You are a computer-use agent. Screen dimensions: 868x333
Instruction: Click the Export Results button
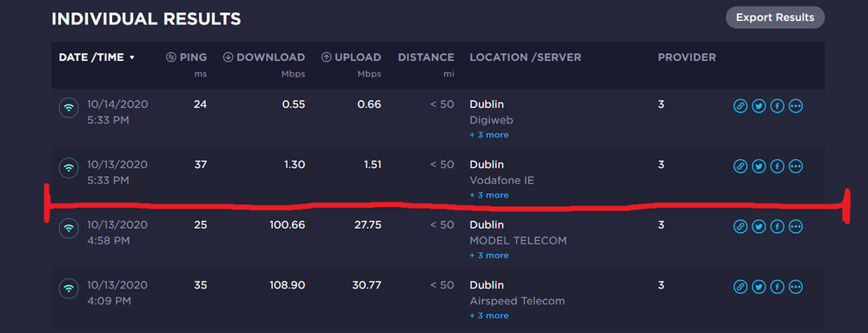(x=775, y=17)
